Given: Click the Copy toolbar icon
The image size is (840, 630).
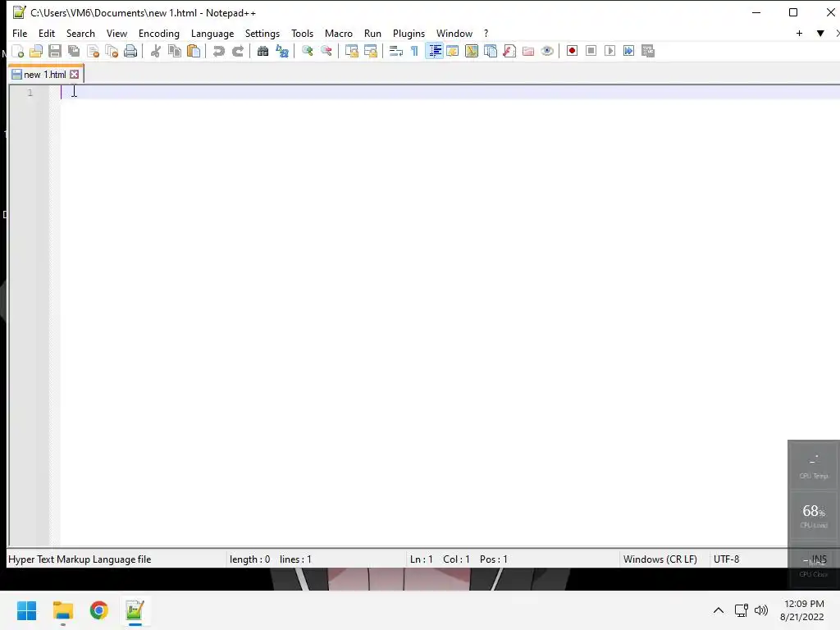Looking at the screenshot, I should [x=175, y=51].
